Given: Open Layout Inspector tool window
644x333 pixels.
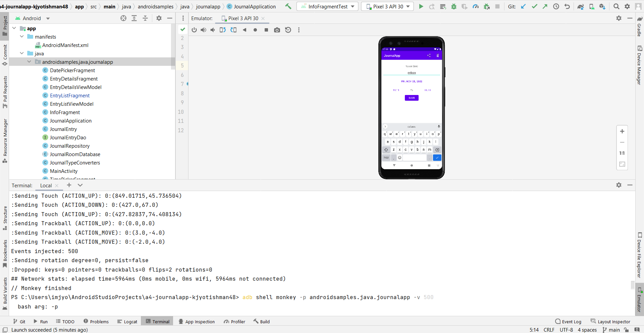Looking at the screenshot, I should point(610,322).
